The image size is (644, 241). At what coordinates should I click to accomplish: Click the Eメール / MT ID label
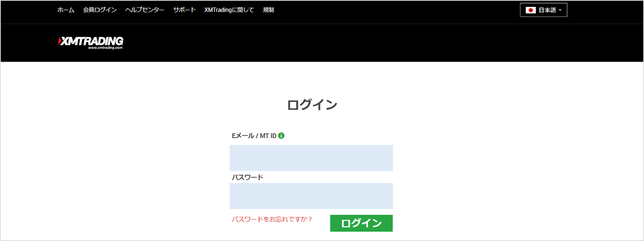tap(254, 136)
